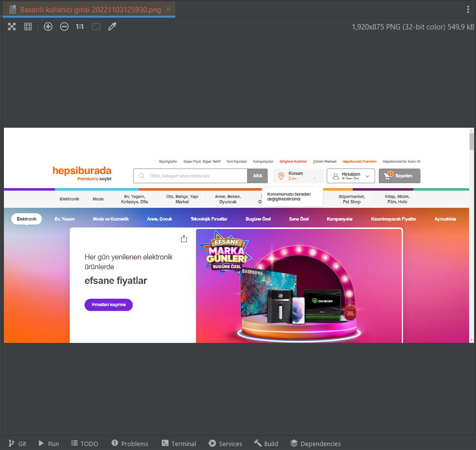Viewport: 476px width, 450px height.
Task: Open the Run tool window
Action: (49, 443)
